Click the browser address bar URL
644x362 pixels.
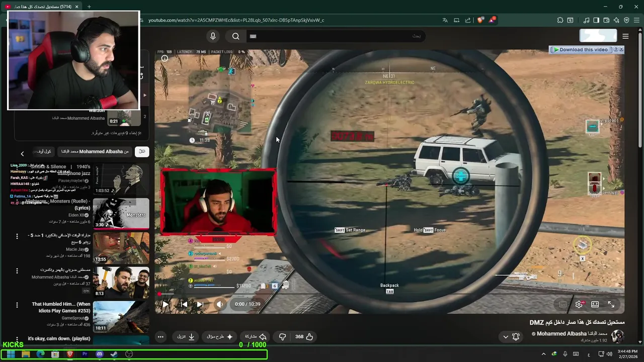pos(236,20)
